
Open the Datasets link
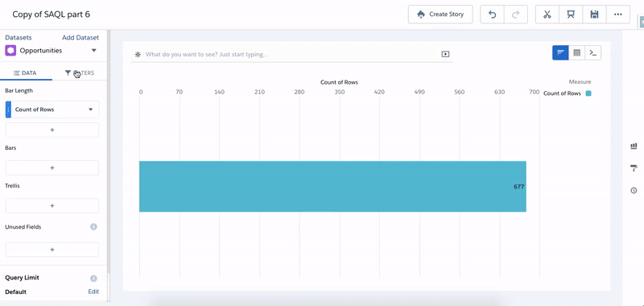coord(18,37)
